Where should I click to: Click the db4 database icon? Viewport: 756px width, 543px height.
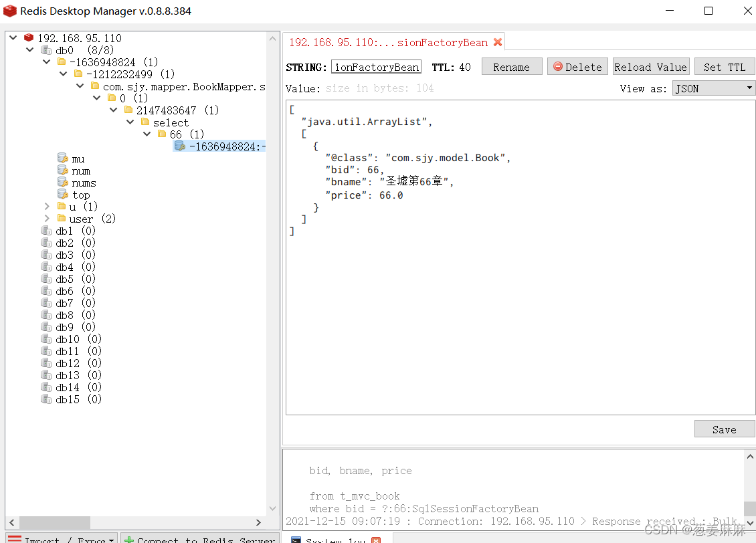[x=46, y=267]
